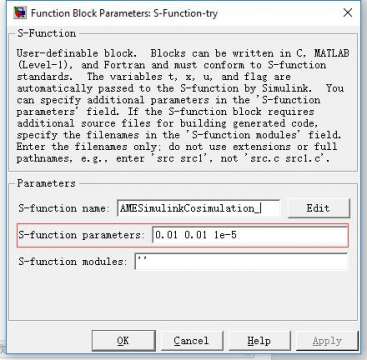Click inside the S-function parameters field

point(250,235)
